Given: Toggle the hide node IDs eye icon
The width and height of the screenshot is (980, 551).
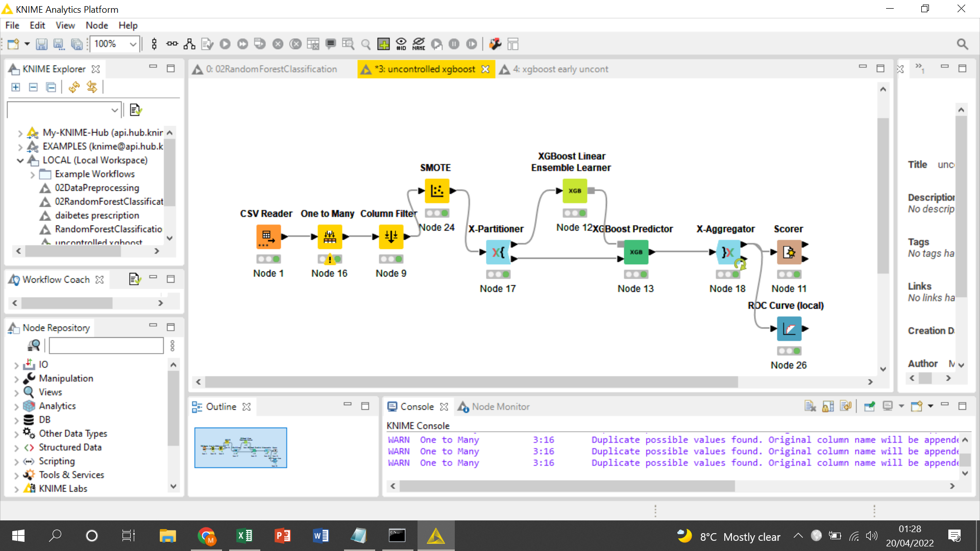Looking at the screenshot, I should pos(401,44).
